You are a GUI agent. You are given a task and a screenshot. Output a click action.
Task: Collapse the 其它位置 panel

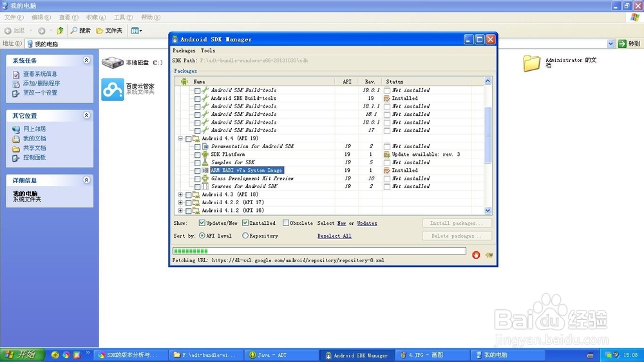[86, 115]
